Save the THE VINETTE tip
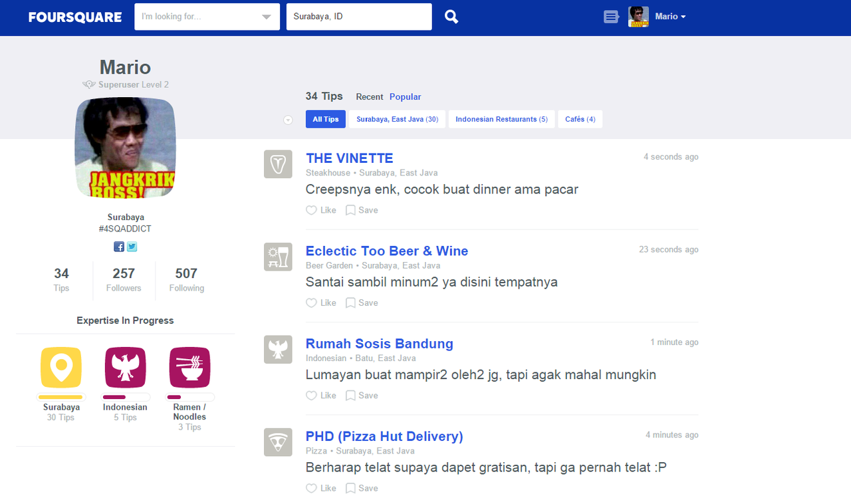 tap(362, 210)
